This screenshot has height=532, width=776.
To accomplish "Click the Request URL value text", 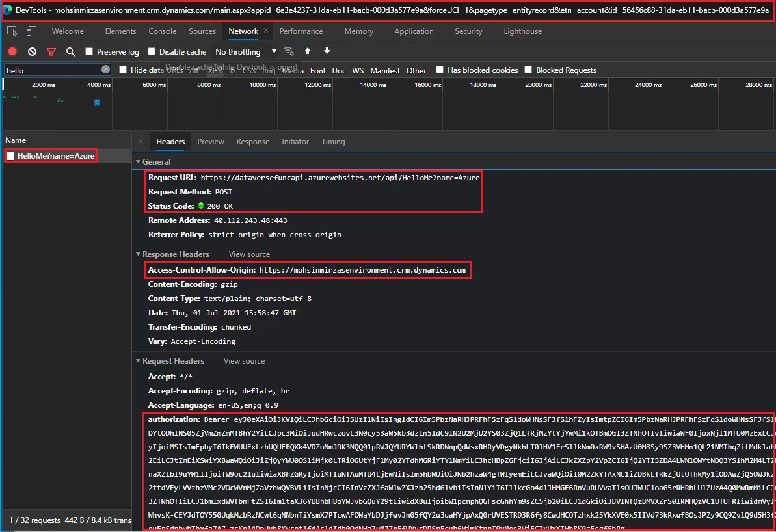I will (x=340, y=177).
